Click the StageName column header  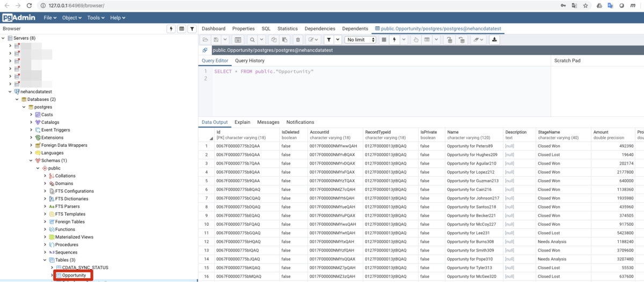tap(549, 132)
